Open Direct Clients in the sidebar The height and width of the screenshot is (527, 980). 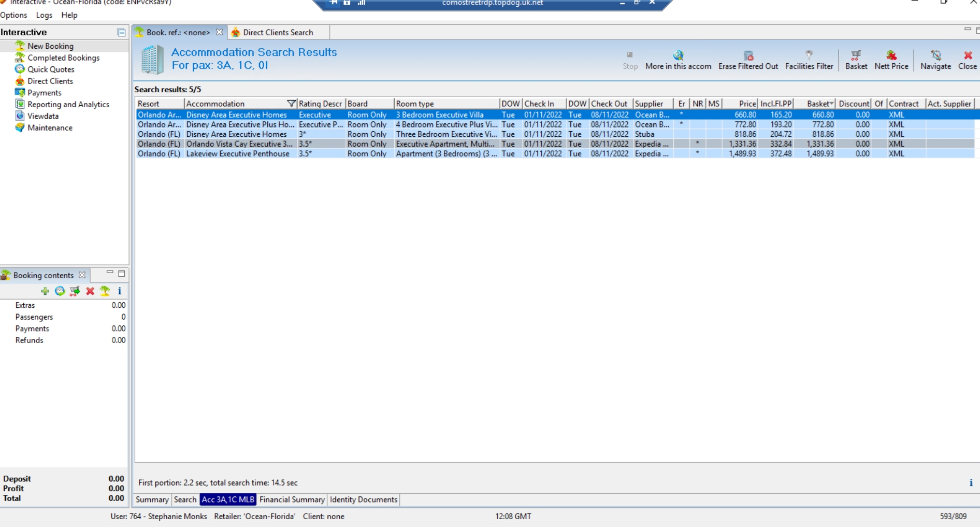coord(50,81)
